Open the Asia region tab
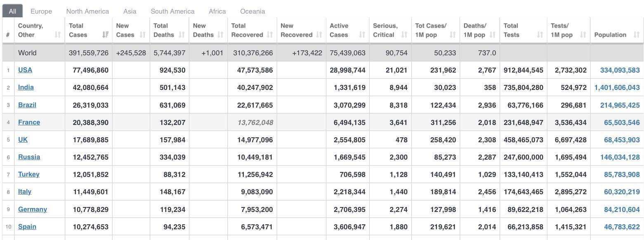This screenshot has width=644, height=240. (x=130, y=11)
